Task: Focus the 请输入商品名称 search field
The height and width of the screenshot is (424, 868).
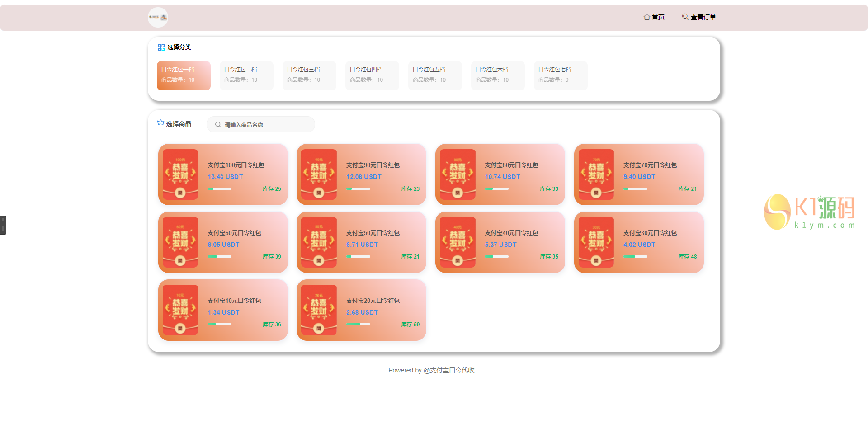Action: coord(261,124)
